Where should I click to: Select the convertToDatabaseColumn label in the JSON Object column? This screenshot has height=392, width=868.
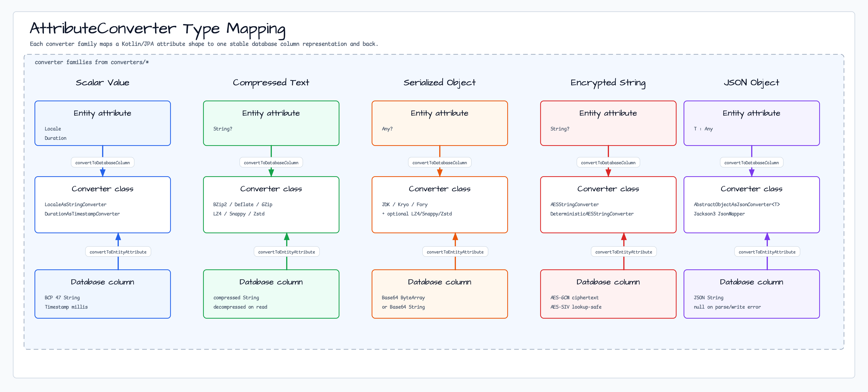click(751, 163)
